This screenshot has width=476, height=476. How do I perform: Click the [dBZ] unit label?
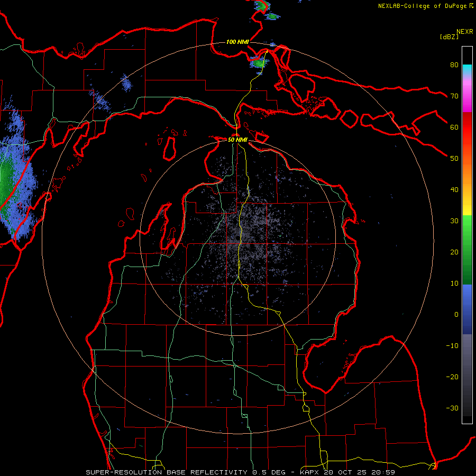[x=449, y=36]
